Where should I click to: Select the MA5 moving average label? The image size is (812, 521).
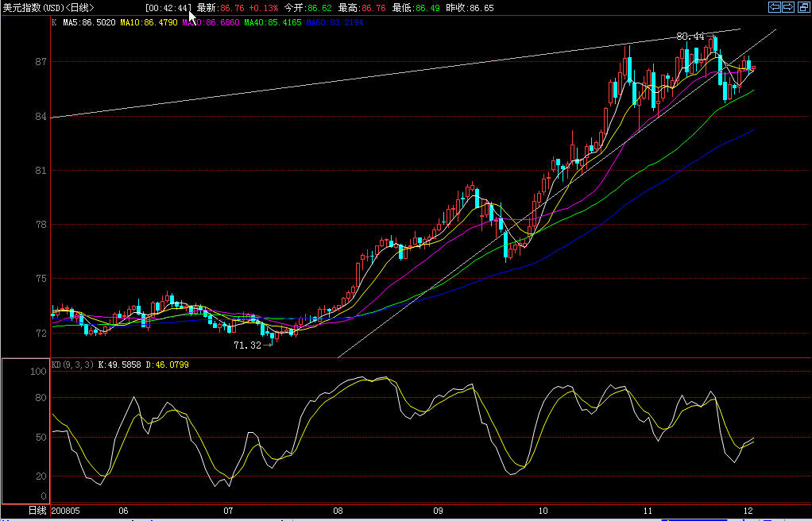pyautogui.click(x=89, y=23)
